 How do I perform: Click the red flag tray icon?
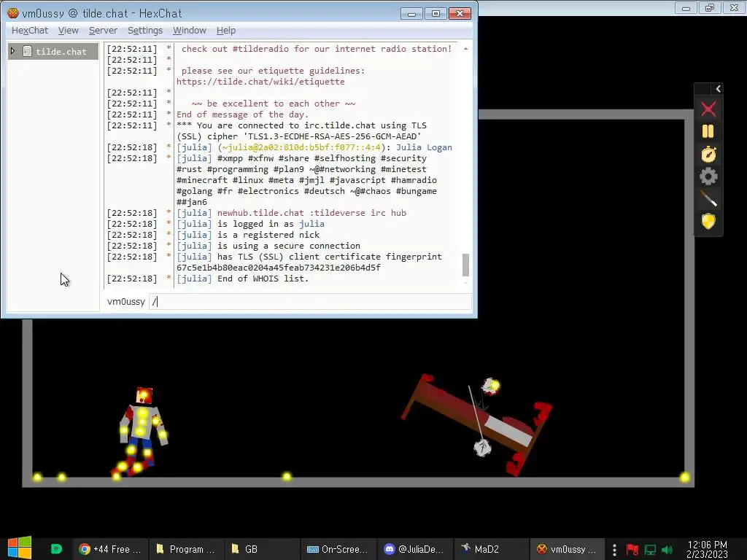[x=632, y=550]
